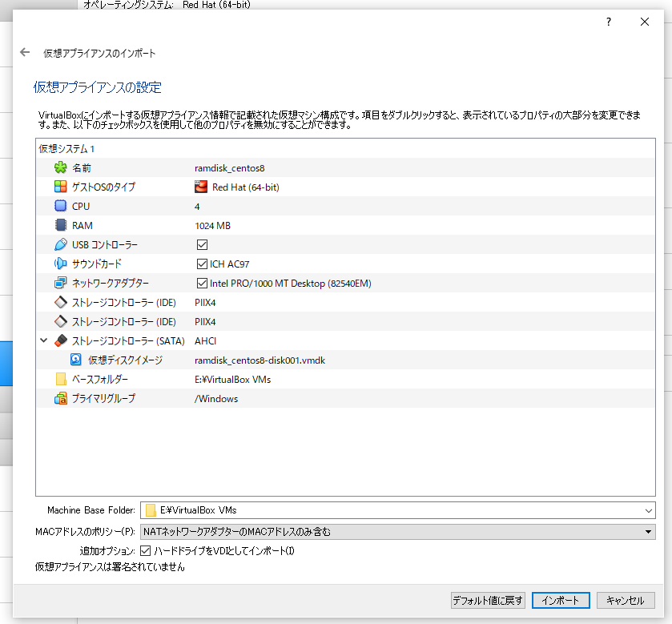Click the ベースフォルダー row label
This screenshot has height=624, width=672.
tap(100, 379)
